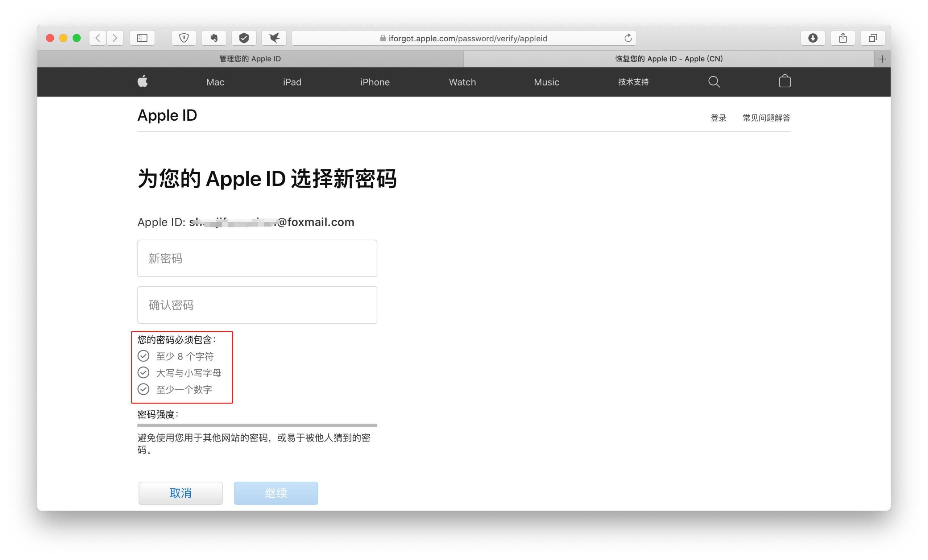Click the 密码强度 strength bar

click(x=257, y=425)
